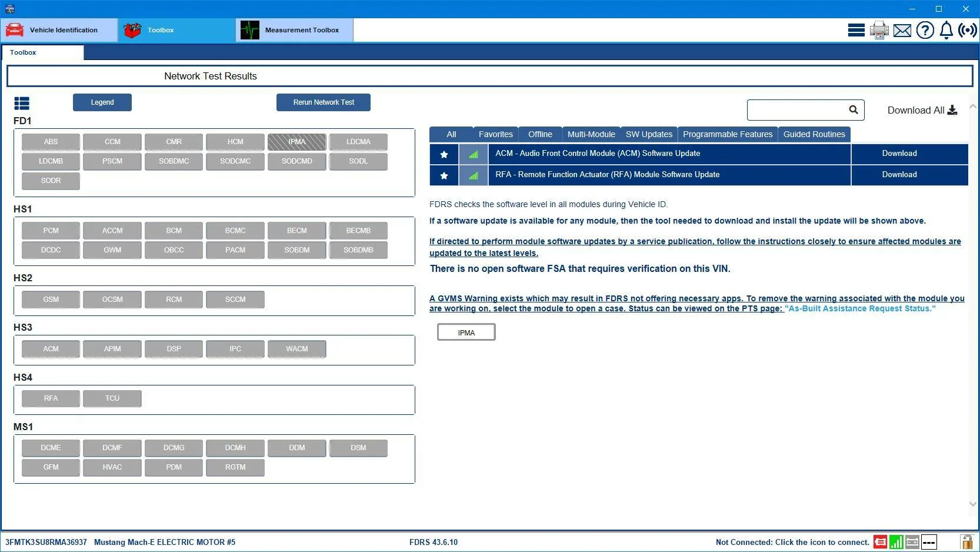Viewport: 980px width, 552px height.
Task: Click the search magnifier icon
Action: click(854, 109)
